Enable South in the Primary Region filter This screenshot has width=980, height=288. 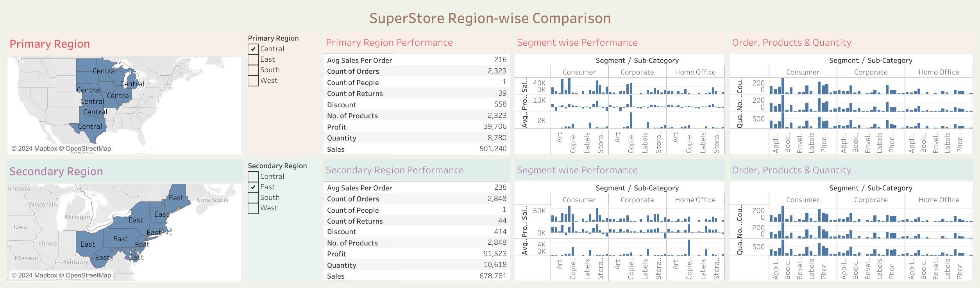click(253, 70)
